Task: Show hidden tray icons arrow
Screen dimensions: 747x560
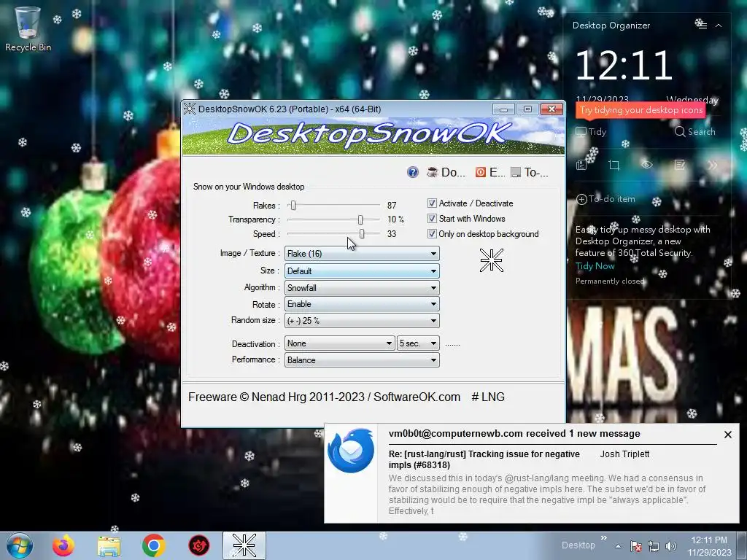Action: coord(618,546)
